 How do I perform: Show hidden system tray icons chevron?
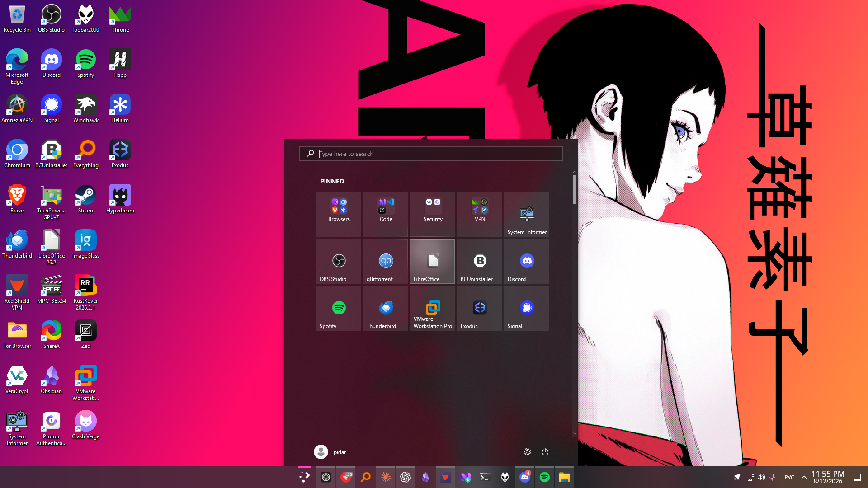tap(804, 477)
